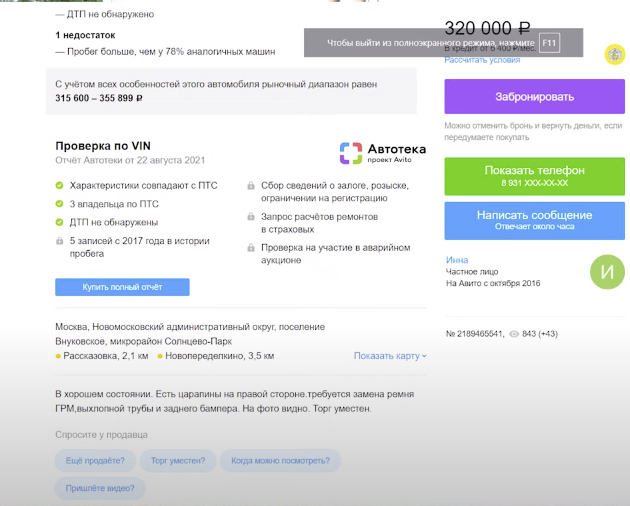Click the yellow metro dot for Новопеределкино

(160, 356)
